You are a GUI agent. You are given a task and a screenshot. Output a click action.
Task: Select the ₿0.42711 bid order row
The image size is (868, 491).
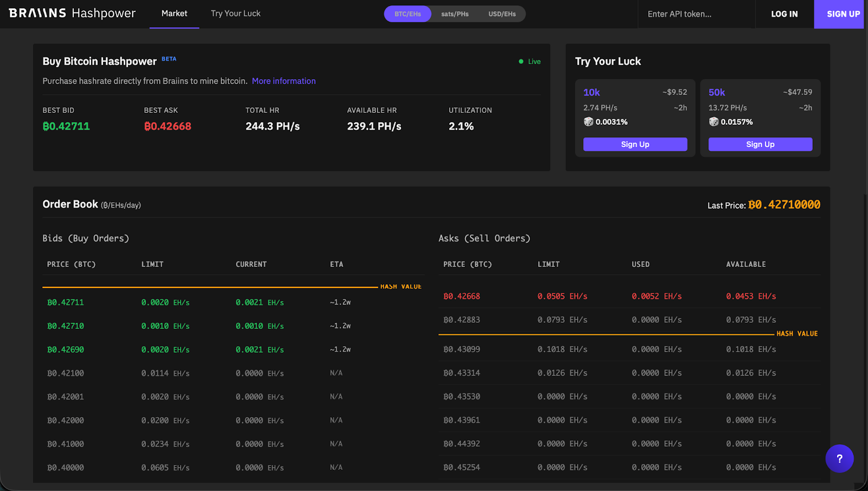[232, 302]
